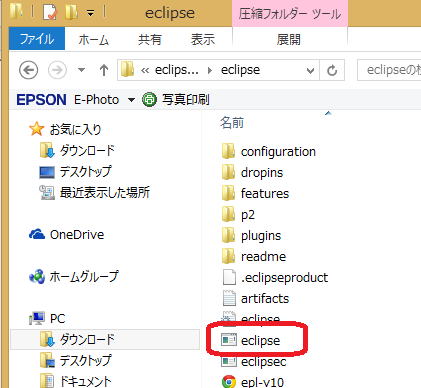Click the new folder icon in title bar
Image resolution: width=421 pixels, height=388 pixels.
[x=72, y=12]
